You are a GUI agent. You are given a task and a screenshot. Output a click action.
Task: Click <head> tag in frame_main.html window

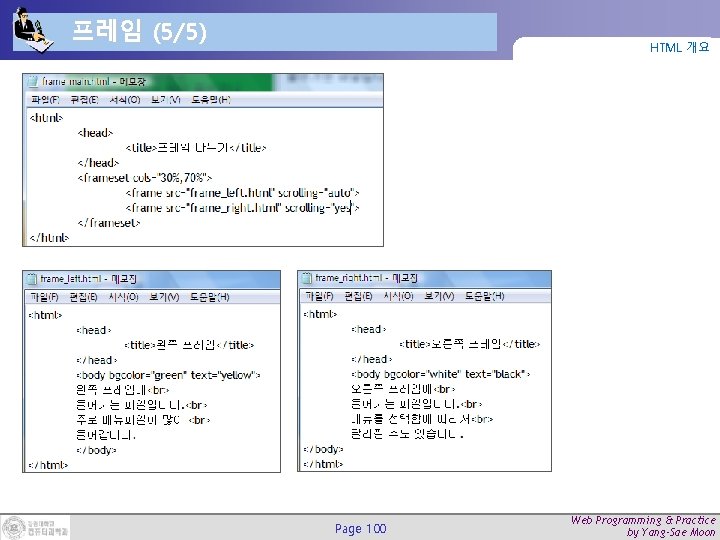95,133
